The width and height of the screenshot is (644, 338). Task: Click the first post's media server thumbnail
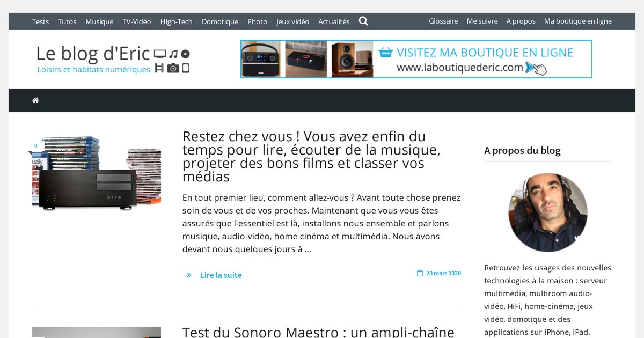pyautogui.click(x=97, y=173)
